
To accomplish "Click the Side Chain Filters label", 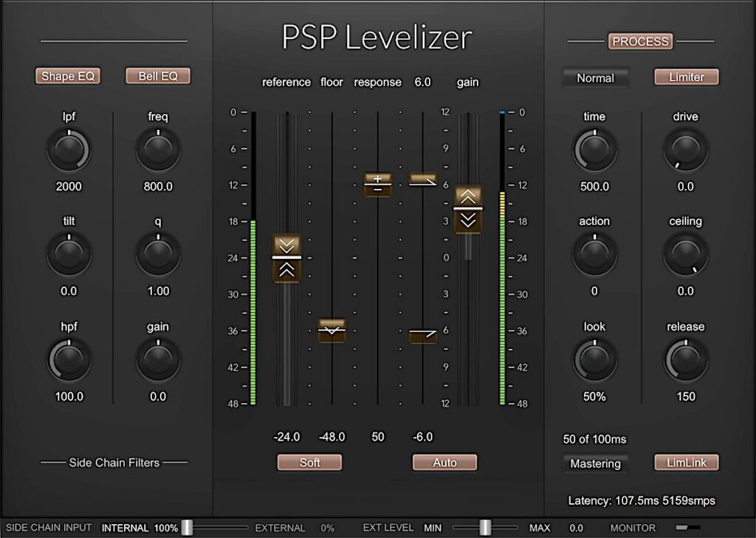I will click(x=114, y=463).
